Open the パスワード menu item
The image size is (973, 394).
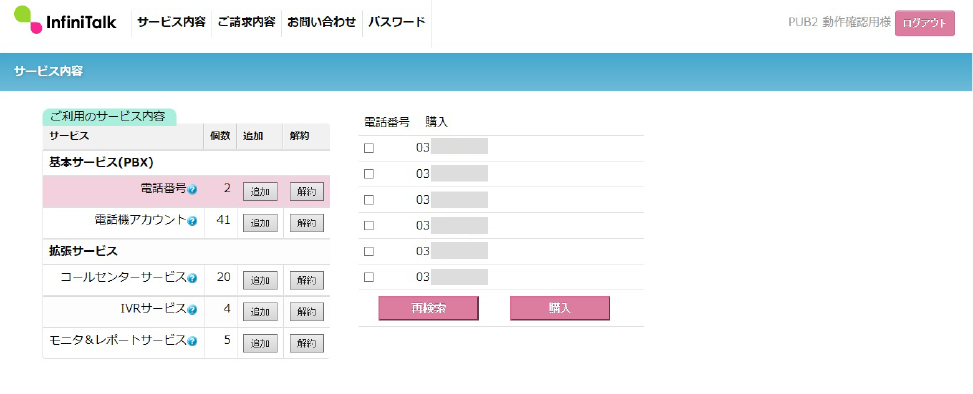[397, 22]
